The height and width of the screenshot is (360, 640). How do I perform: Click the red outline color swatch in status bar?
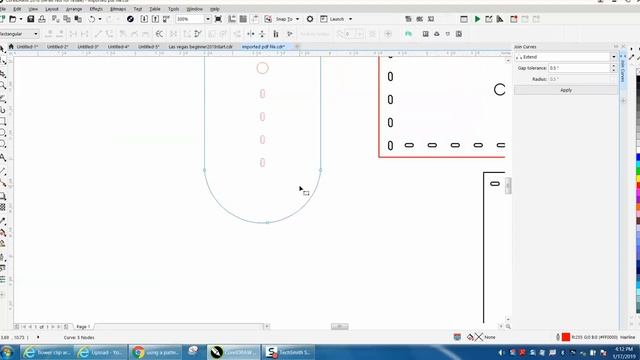click(566, 337)
